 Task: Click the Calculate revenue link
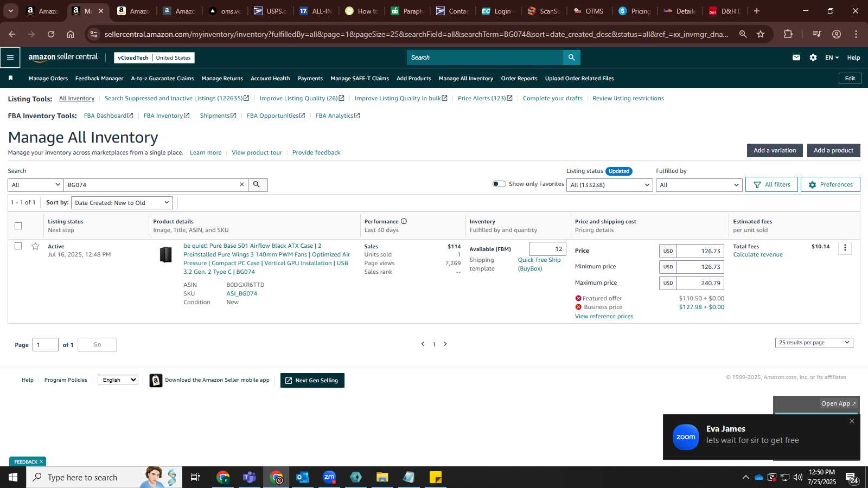coord(758,254)
